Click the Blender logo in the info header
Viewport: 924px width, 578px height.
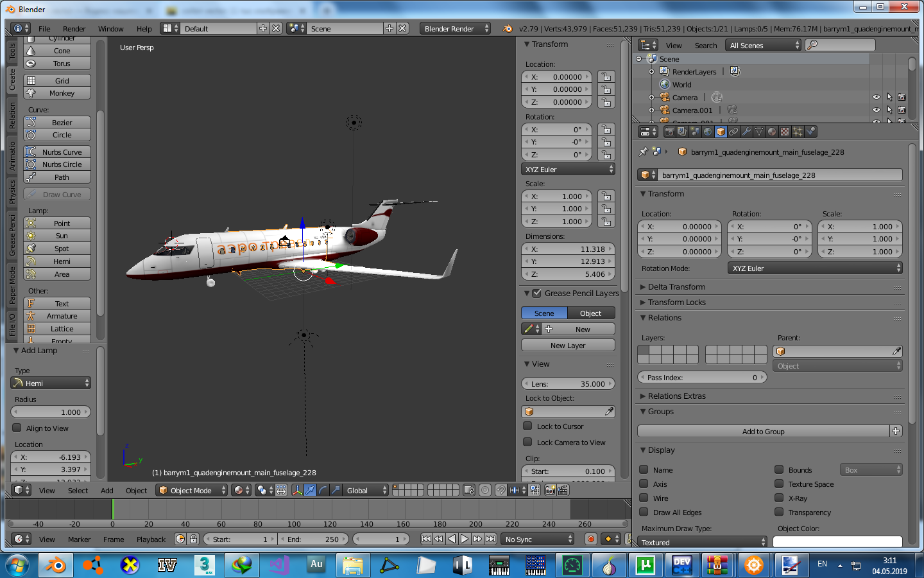508,28
